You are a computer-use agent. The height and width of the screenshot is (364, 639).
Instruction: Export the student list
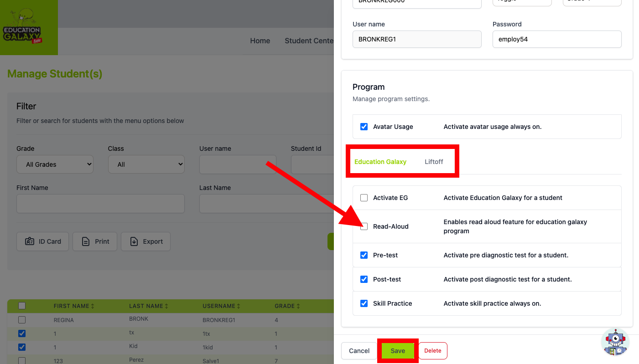coord(145,241)
